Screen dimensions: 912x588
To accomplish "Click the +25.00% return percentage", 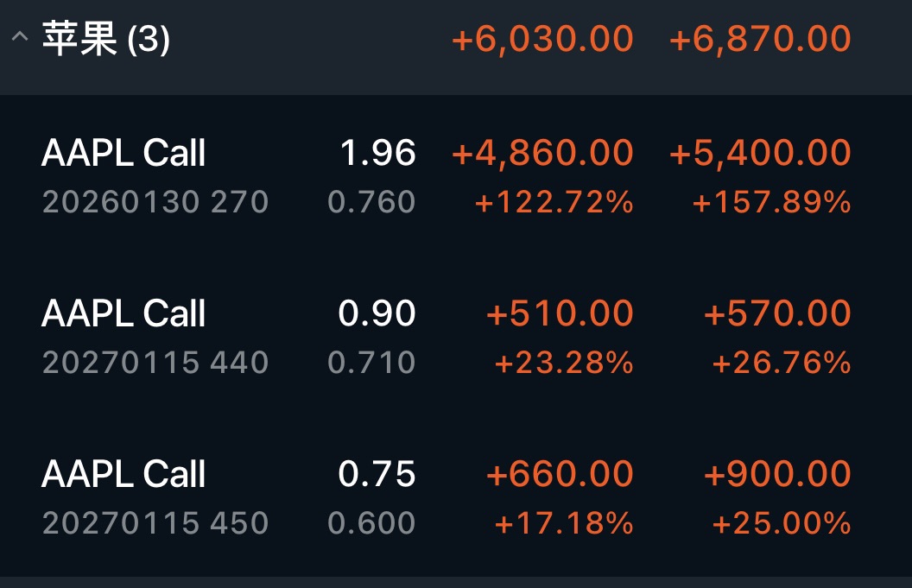I will [781, 523].
